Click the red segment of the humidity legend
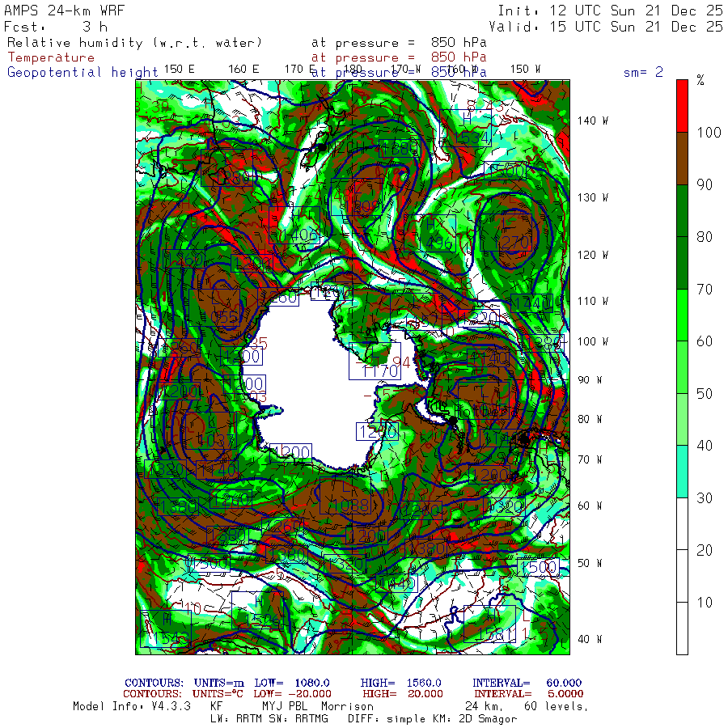728x728 pixels. (x=682, y=106)
